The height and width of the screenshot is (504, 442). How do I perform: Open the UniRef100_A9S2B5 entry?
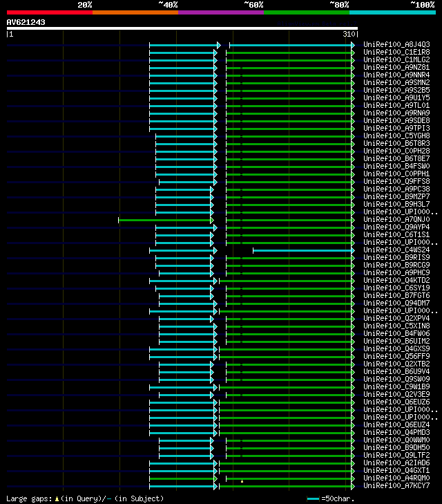[x=396, y=91]
